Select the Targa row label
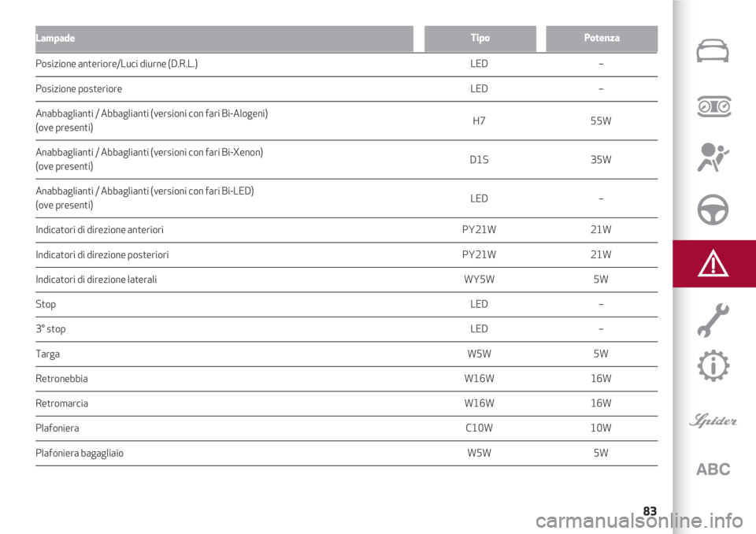 coord(48,354)
